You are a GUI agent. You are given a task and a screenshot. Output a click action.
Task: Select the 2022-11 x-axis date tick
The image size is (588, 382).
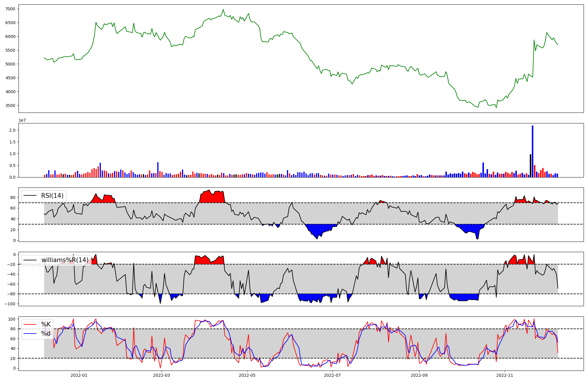pyautogui.click(x=505, y=375)
